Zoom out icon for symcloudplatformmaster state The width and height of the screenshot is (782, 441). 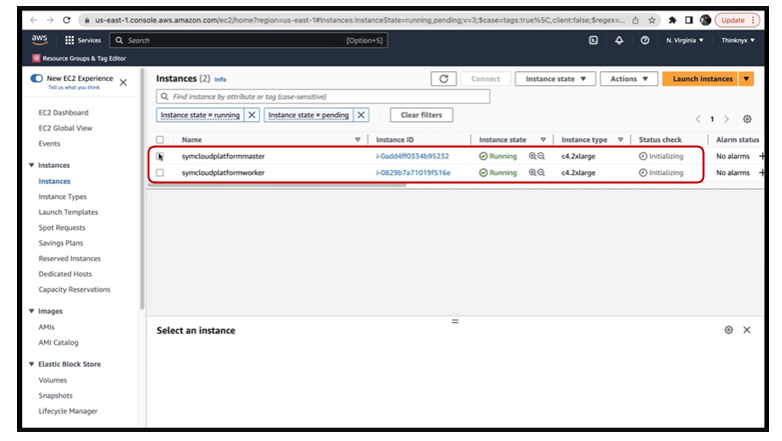coord(541,156)
